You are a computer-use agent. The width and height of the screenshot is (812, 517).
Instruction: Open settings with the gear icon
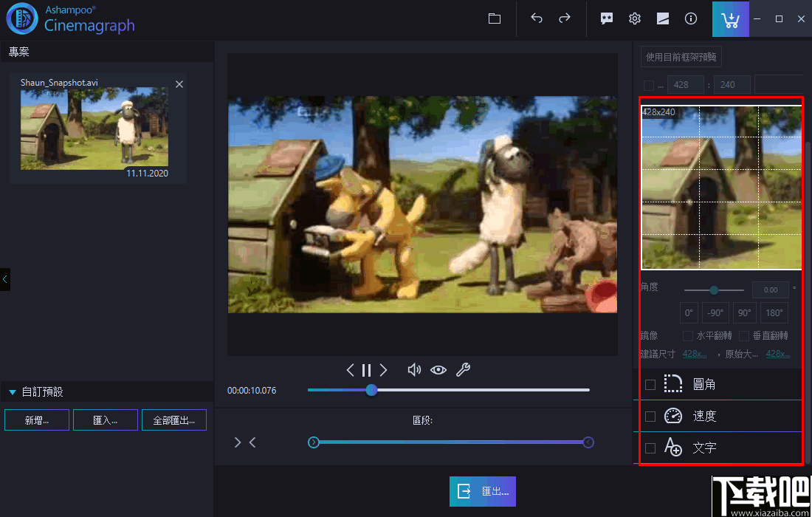(635, 19)
